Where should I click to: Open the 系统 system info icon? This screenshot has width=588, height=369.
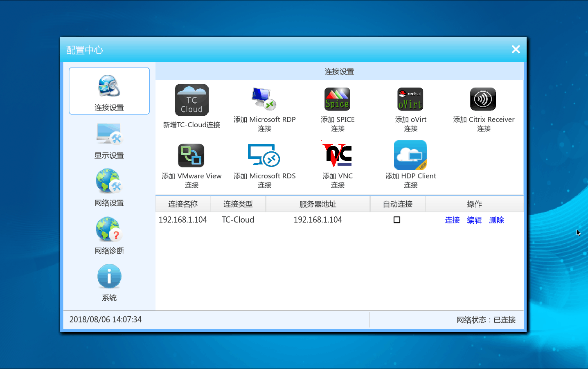pos(109,277)
